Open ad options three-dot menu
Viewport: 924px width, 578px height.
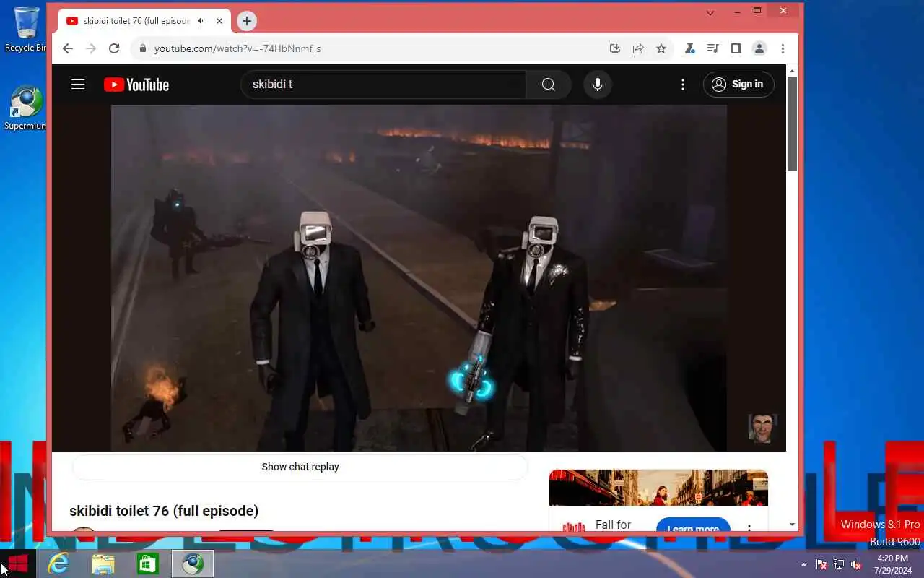click(749, 529)
